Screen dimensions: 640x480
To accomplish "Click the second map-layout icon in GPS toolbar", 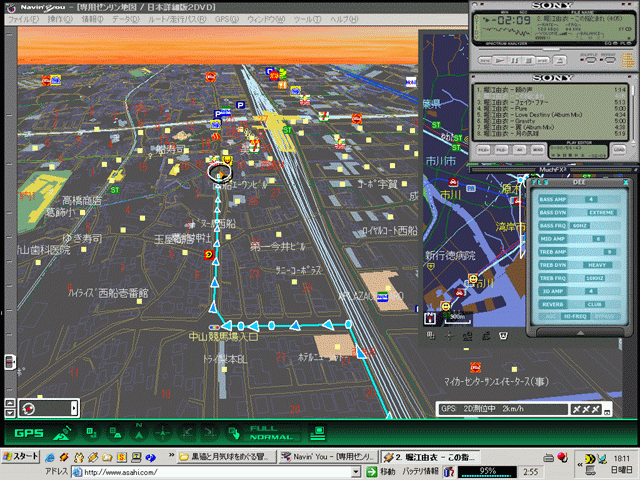I will click(x=115, y=433).
